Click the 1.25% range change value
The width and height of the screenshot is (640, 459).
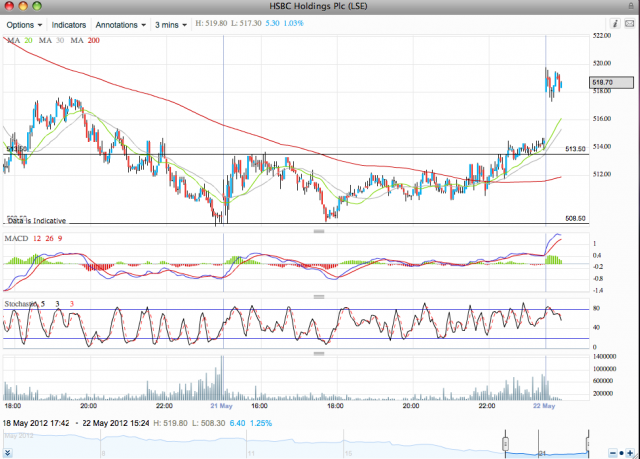pos(261,423)
